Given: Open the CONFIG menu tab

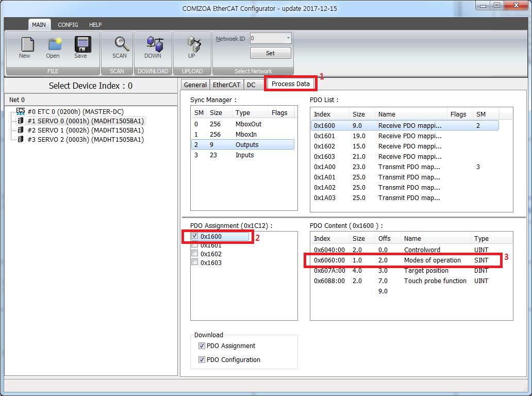Looking at the screenshot, I should pyautogui.click(x=68, y=25).
